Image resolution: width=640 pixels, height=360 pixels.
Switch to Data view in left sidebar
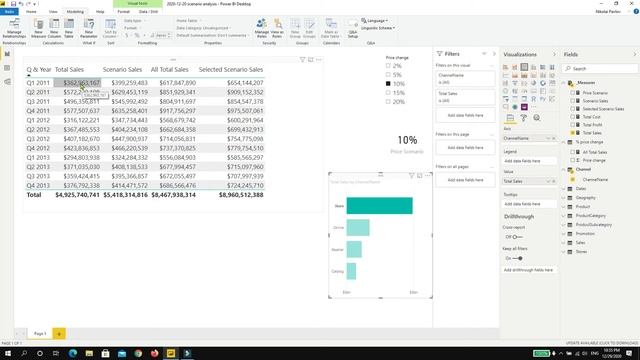(x=7, y=68)
